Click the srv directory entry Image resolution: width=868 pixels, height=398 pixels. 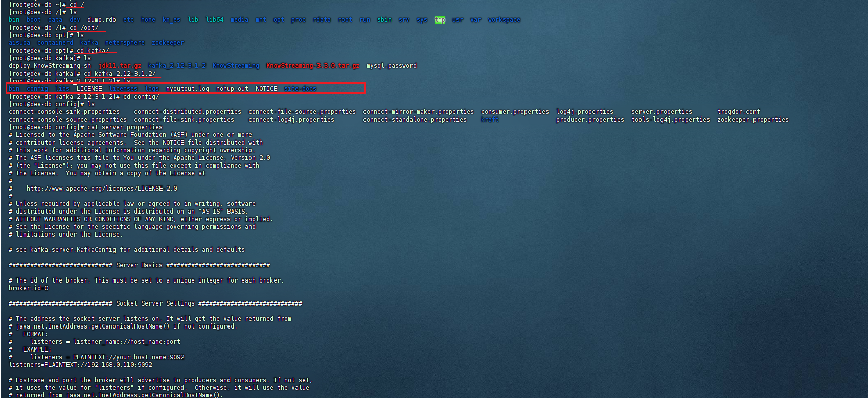click(x=404, y=20)
